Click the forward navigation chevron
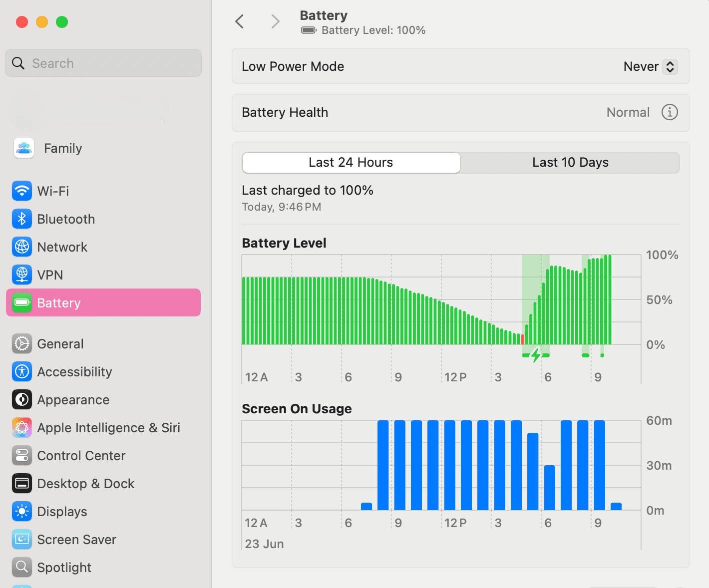This screenshot has height=588, width=709. click(x=275, y=21)
